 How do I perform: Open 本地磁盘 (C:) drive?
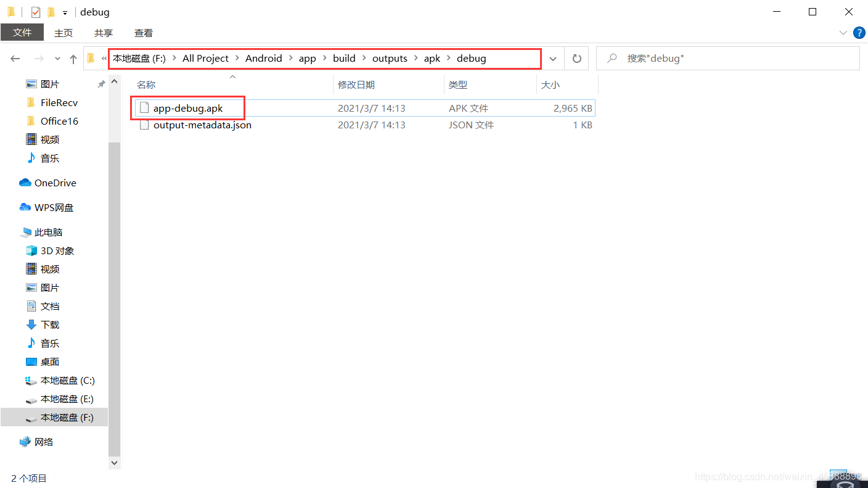(x=68, y=380)
